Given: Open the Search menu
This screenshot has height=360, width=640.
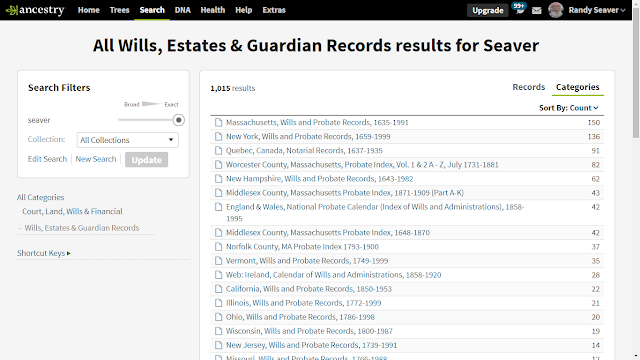Looking at the screenshot, I should click(x=152, y=10).
